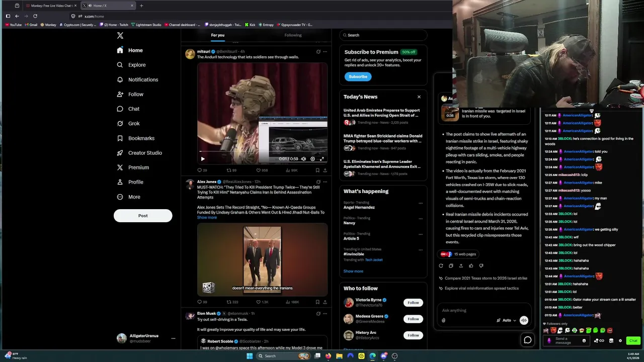Screen dimensions: 644x362
Task: Open the account menu beside AlligatorUranus
Action: pyautogui.click(x=173, y=338)
